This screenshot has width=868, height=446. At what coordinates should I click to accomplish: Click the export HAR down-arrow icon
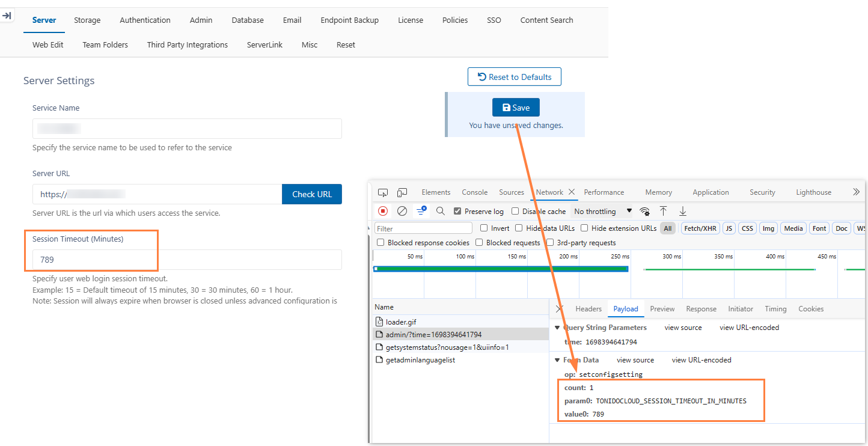click(x=683, y=211)
